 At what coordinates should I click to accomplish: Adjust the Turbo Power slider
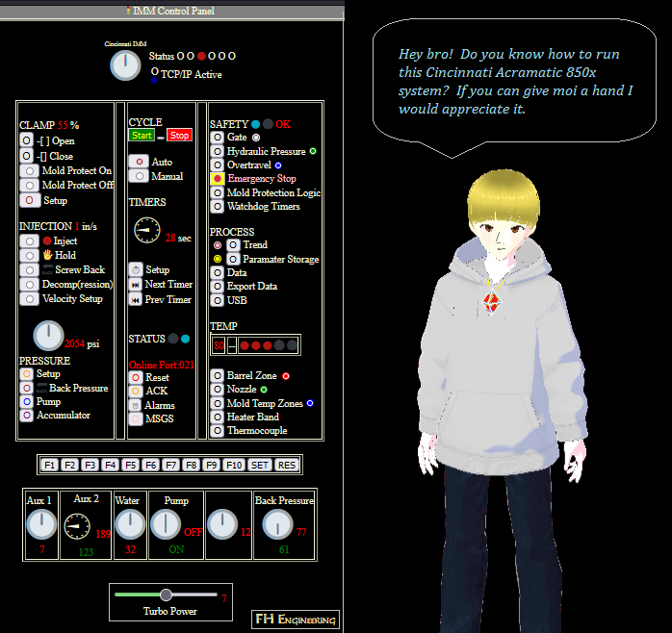166,595
